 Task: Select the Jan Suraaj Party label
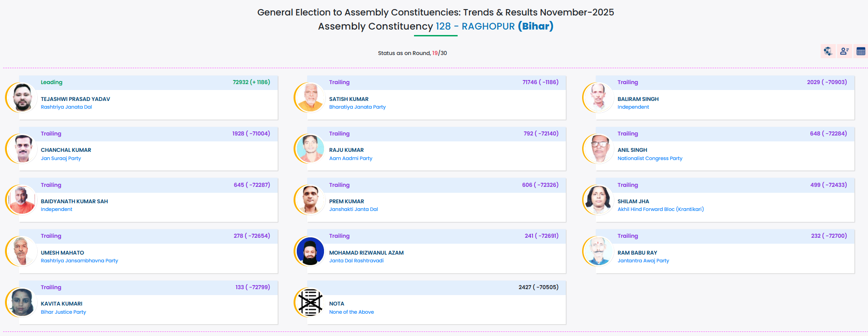[61, 159]
